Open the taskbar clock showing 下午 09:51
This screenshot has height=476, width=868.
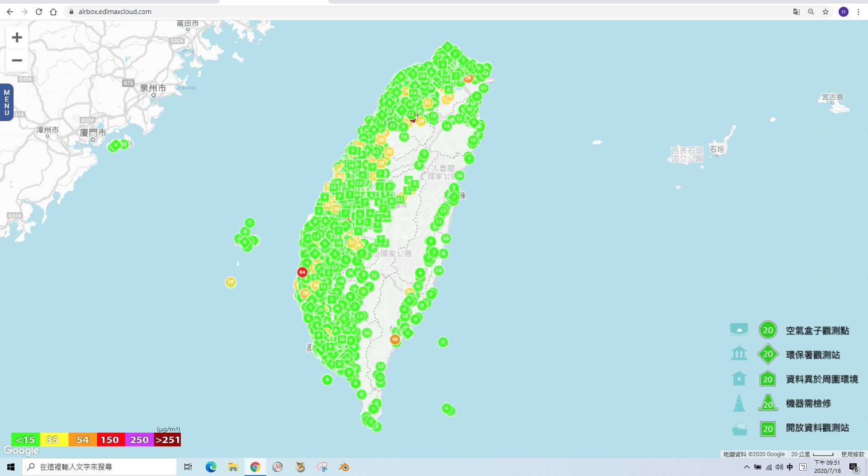[x=828, y=467]
